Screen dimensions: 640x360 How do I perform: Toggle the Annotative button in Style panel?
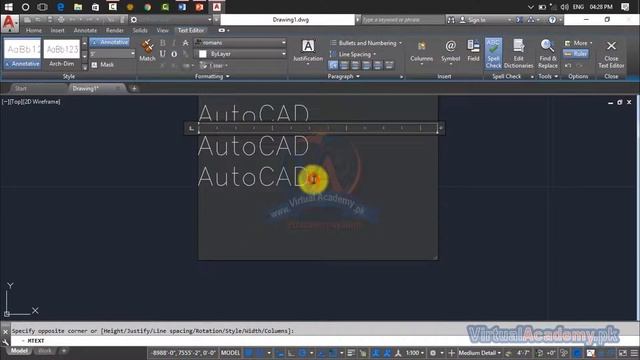click(x=110, y=42)
